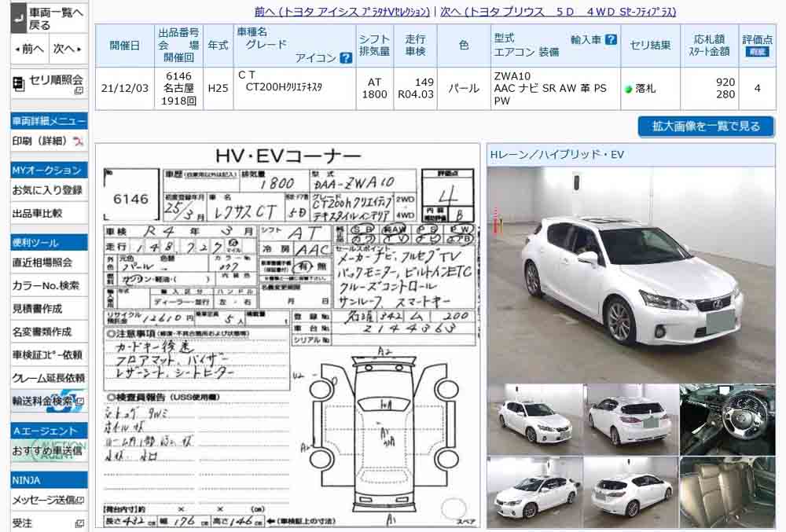
Task: Open 輸送料金検索 link
Action: [43, 401]
